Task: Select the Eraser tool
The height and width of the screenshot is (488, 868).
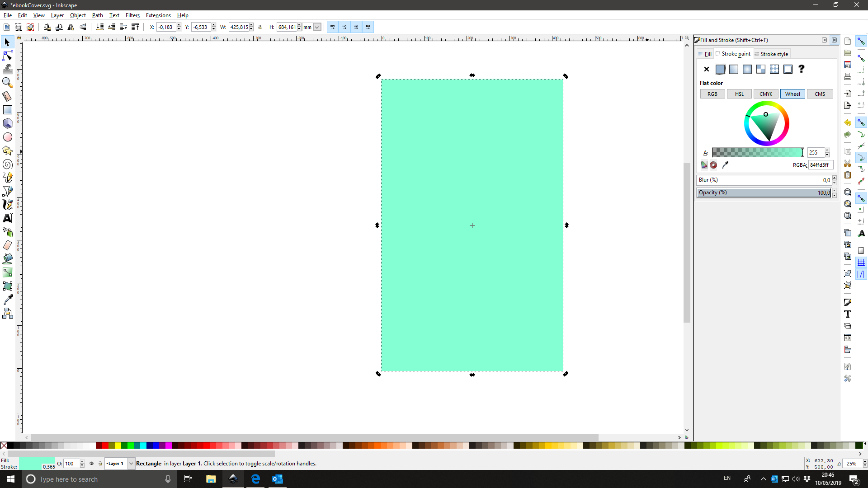Action: tap(7, 245)
